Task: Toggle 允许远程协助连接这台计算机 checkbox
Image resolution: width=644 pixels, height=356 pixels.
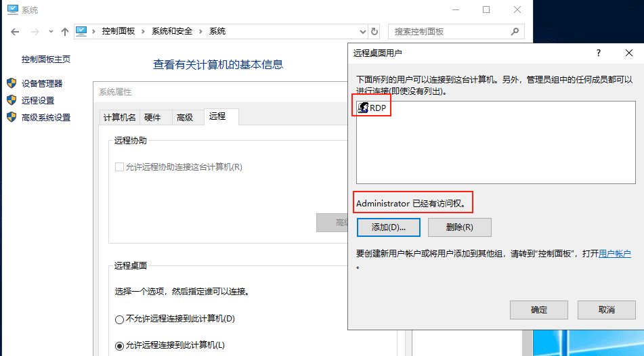Action: (119, 167)
